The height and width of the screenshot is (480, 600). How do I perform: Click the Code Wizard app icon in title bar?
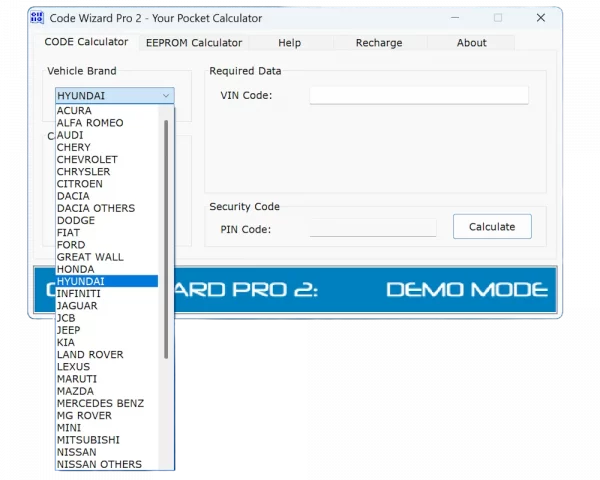tap(36, 18)
